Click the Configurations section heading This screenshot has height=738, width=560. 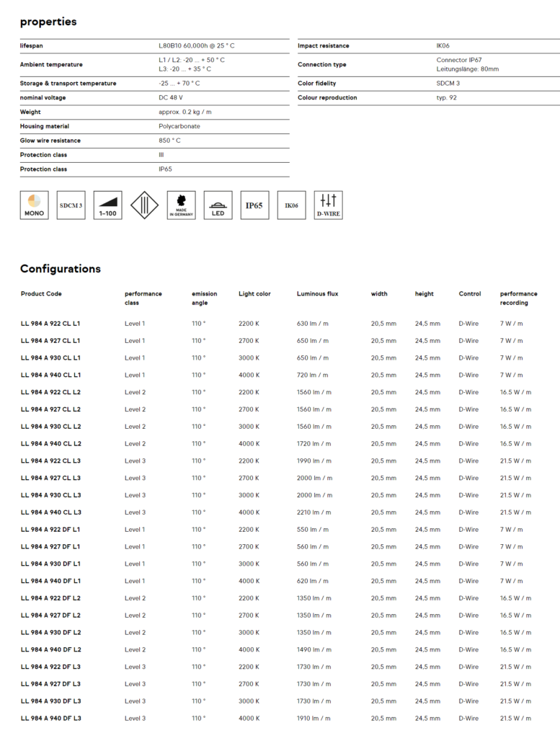[x=61, y=269]
